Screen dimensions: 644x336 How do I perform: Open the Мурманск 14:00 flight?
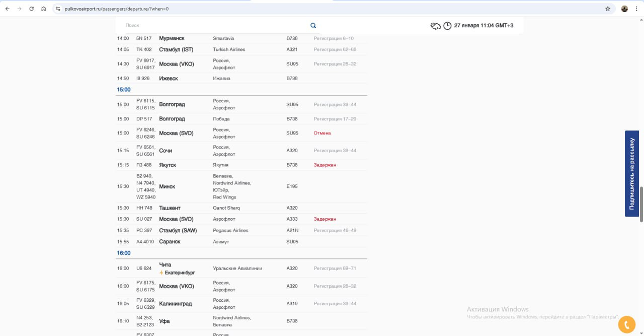[x=172, y=38]
